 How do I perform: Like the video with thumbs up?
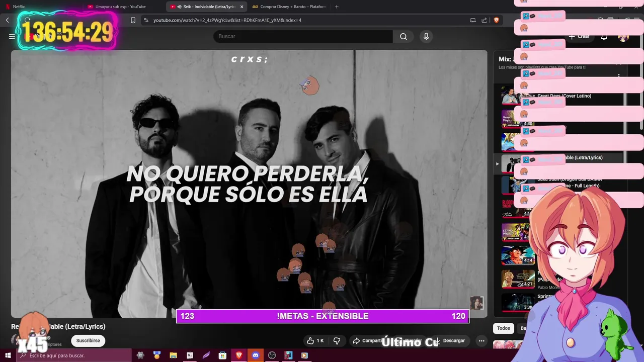point(315,340)
